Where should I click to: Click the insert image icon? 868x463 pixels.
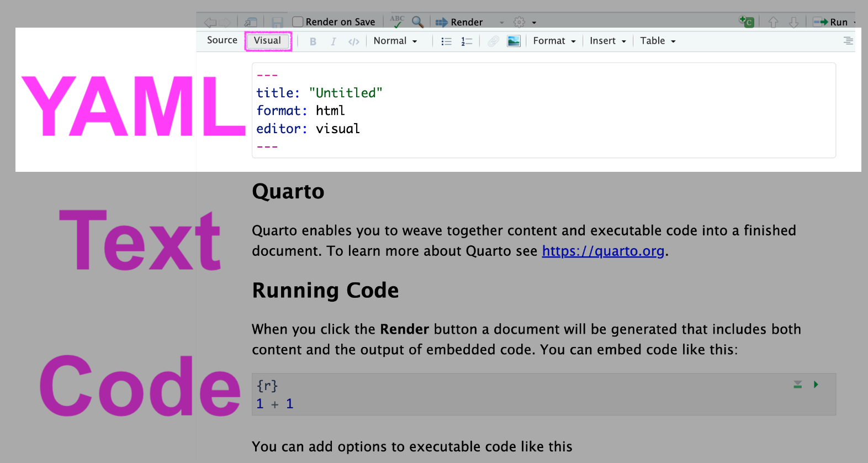[514, 41]
